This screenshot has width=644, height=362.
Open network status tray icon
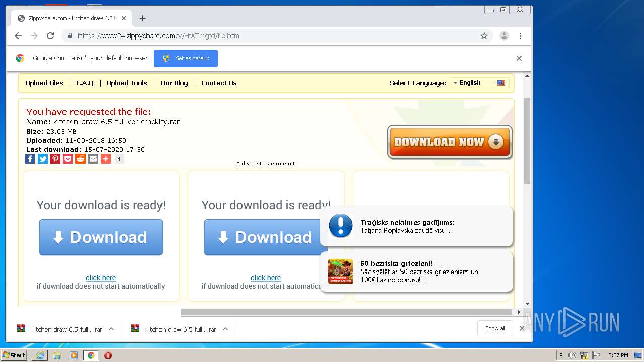584,355
